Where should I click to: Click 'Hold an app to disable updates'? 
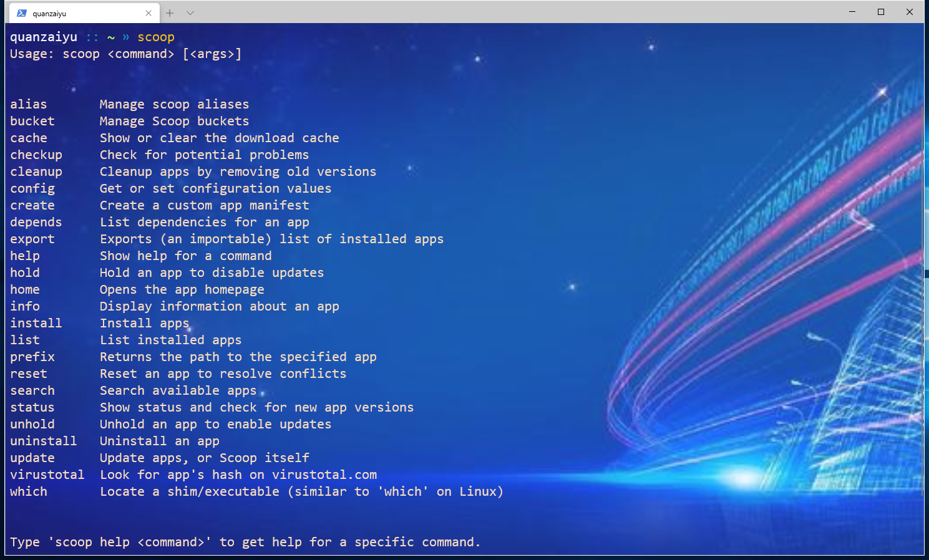[x=212, y=273]
